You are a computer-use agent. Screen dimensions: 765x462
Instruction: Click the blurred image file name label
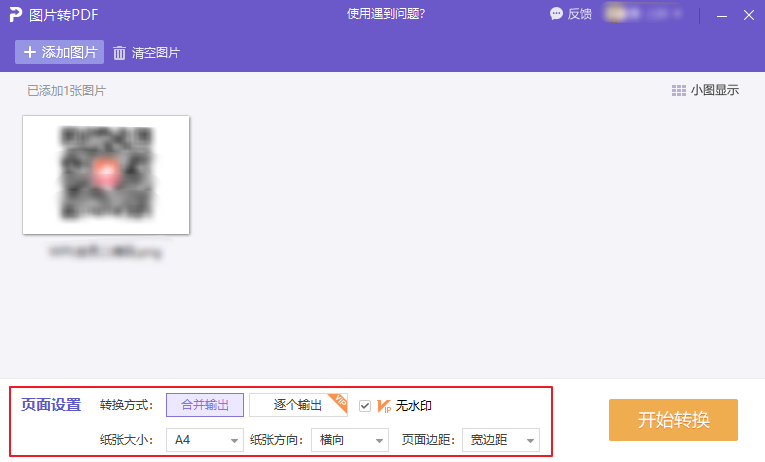(x=105, y=252)
